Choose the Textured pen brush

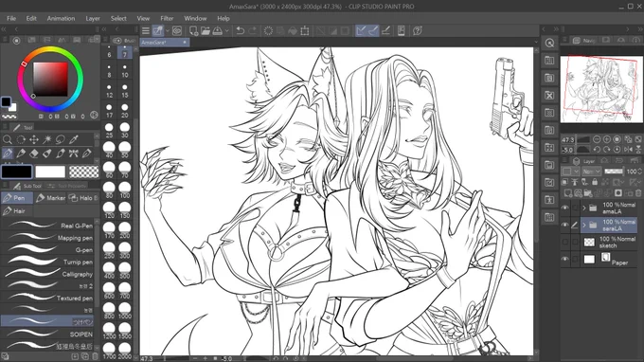[47, 298]
